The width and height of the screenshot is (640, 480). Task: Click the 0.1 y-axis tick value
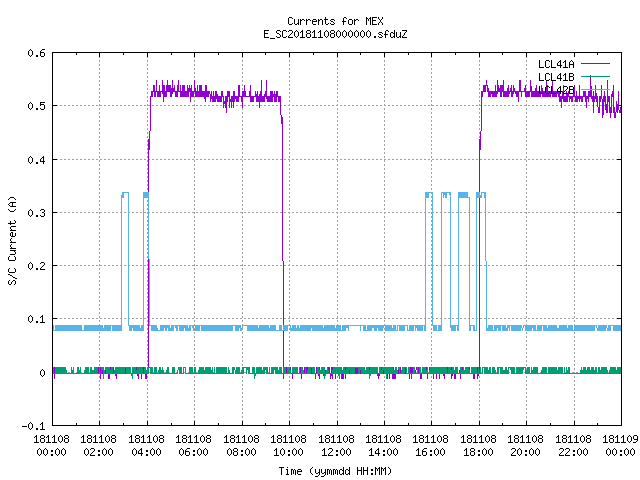[36, 319]
